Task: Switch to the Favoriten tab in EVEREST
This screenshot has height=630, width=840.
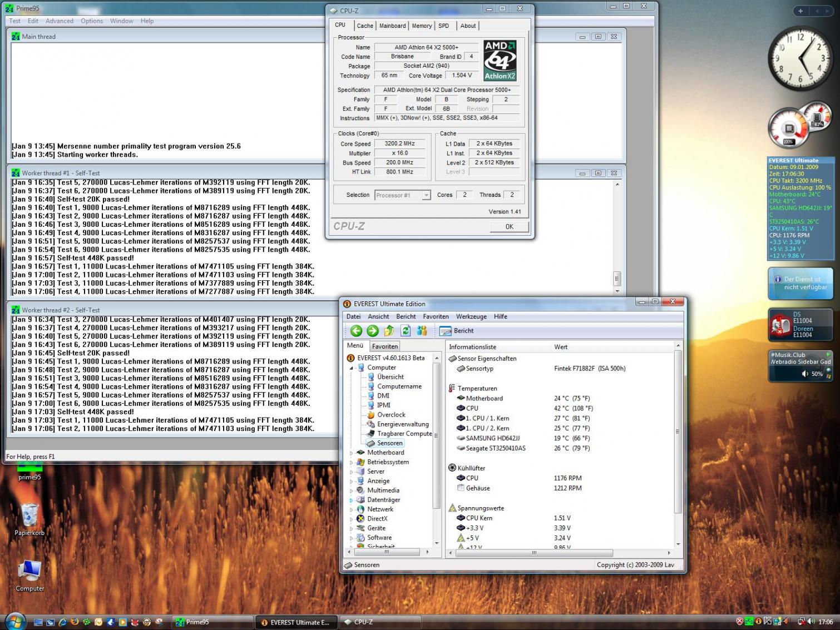Action: pos(384,346)
